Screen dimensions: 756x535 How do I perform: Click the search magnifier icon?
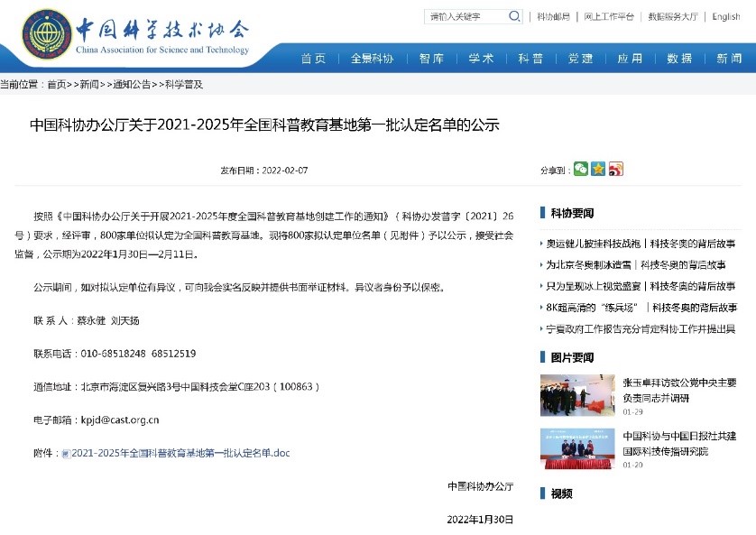(x=514, y=16)
